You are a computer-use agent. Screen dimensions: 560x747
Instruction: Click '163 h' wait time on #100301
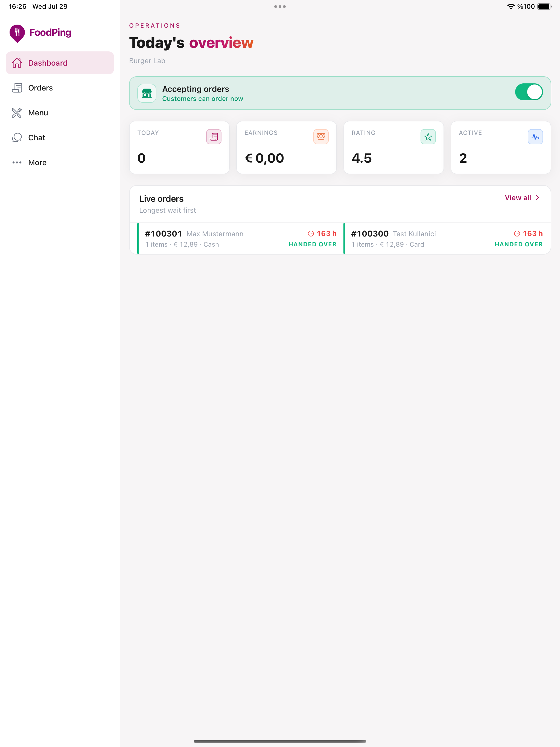(x=326, y=234)
